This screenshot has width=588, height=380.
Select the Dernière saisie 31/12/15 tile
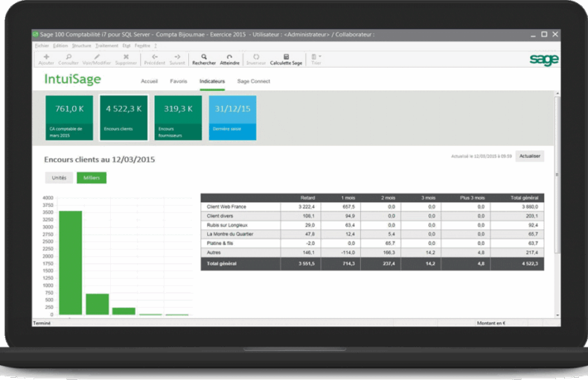click(232, 118)
